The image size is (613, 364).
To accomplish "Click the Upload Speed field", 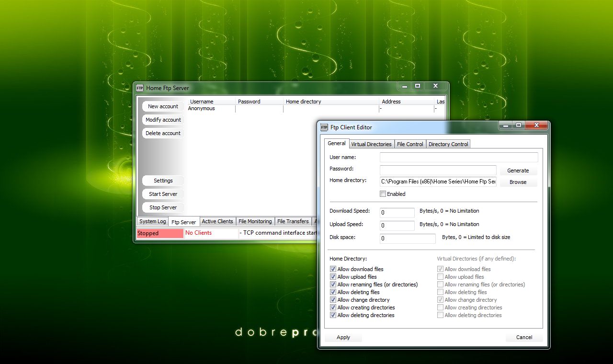I will (397, 225).
